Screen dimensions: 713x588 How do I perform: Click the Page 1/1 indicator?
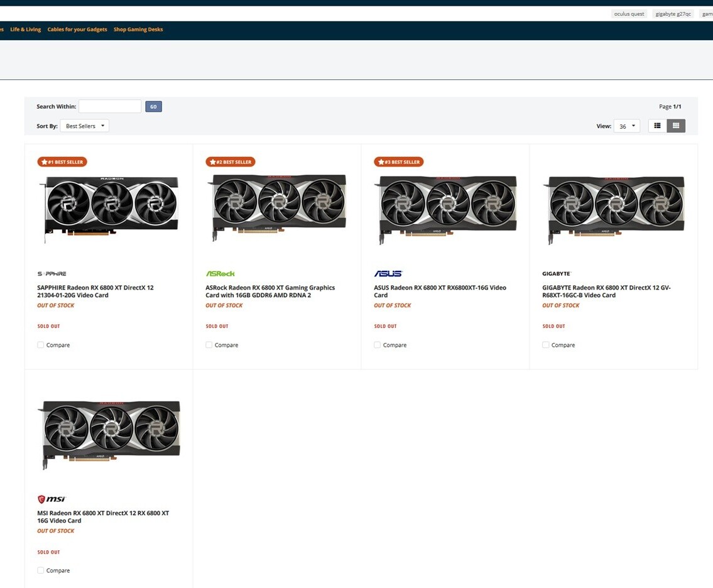670,106
